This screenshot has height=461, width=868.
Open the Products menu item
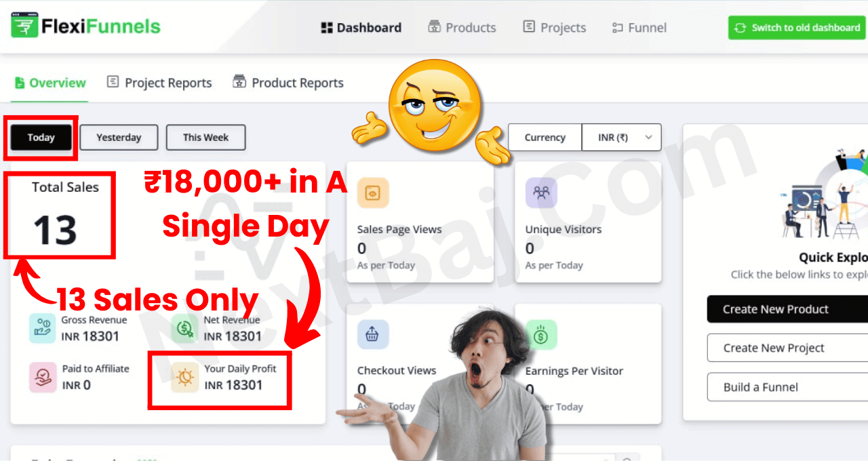[x=462, y=28]
